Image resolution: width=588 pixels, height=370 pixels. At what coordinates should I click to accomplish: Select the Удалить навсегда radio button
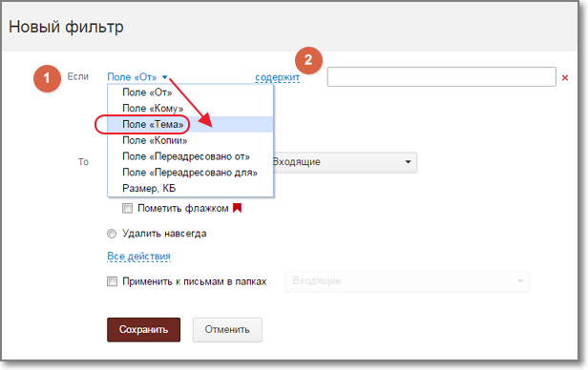[112, 234]
